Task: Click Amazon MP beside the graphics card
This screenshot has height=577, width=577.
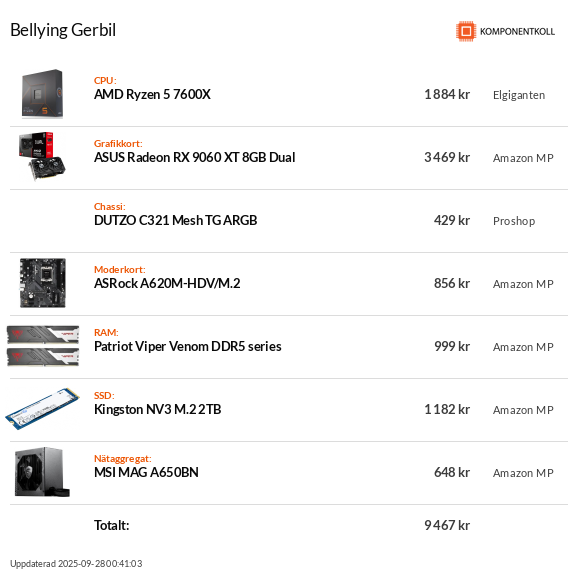Action: click(523, 158)
